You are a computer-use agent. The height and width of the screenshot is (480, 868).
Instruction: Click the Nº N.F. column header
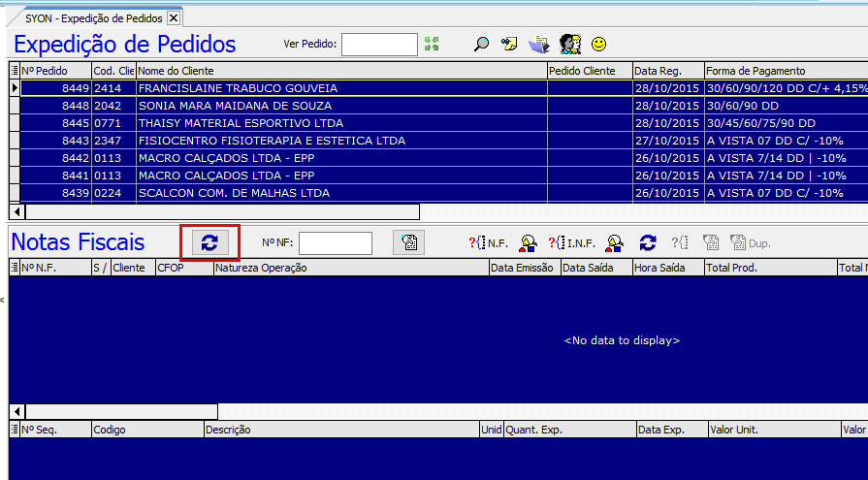tap(56, 268)
